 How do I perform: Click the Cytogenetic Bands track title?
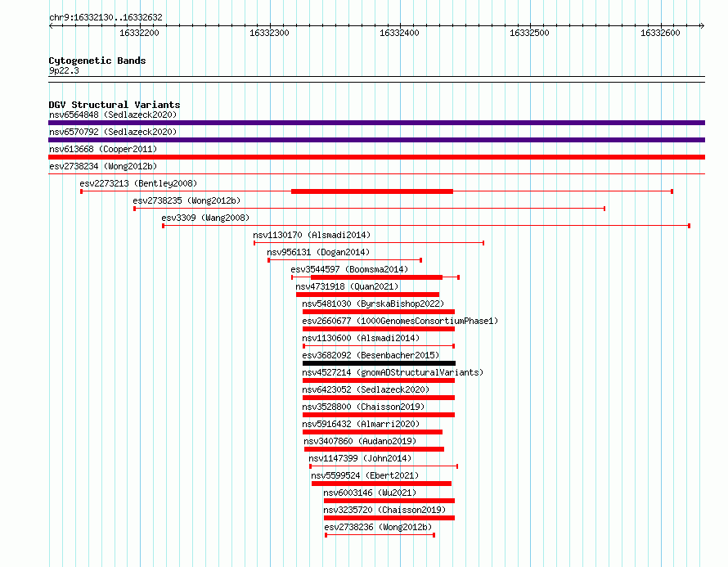(97, 61)
